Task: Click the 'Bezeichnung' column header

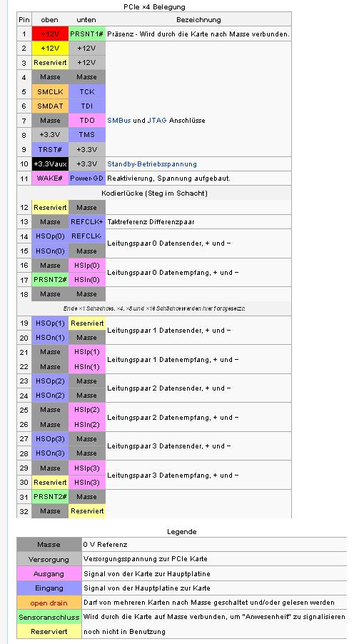Action: [x=198, y=20]
